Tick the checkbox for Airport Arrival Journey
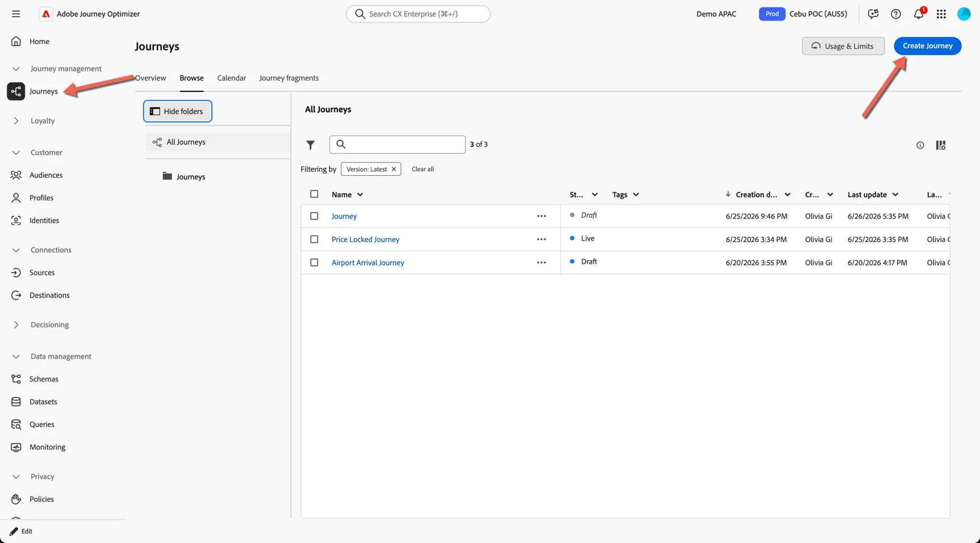980x543 pixels. coord(314,262)
